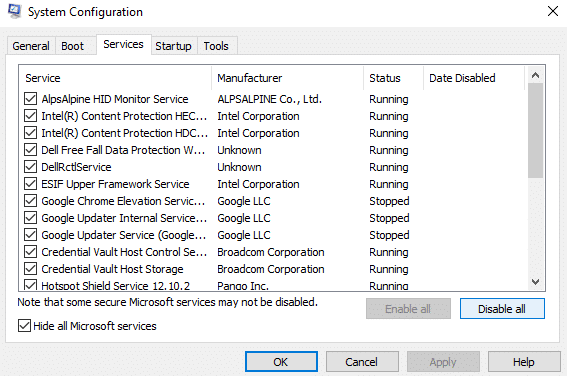Uncheck Dell Free Fall Data Protection service
567x376 pixels.
[x=30, y=150]
